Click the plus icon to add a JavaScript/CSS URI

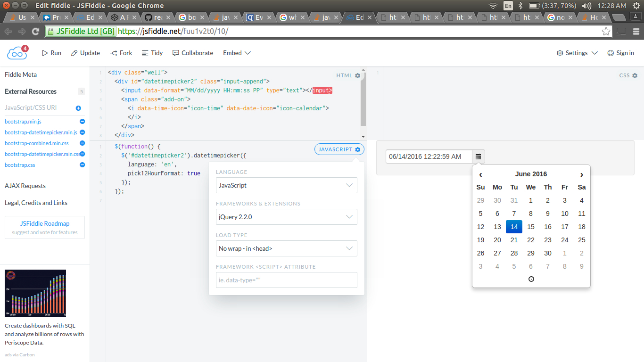78,107
